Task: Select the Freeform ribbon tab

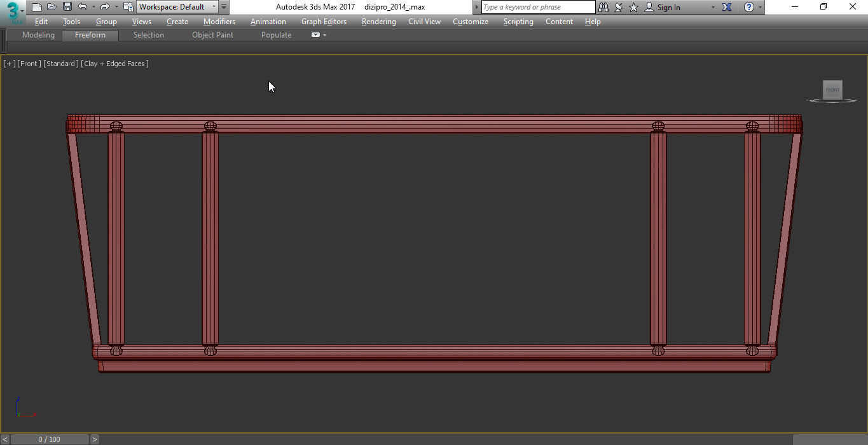Action: tap(90, 35)
